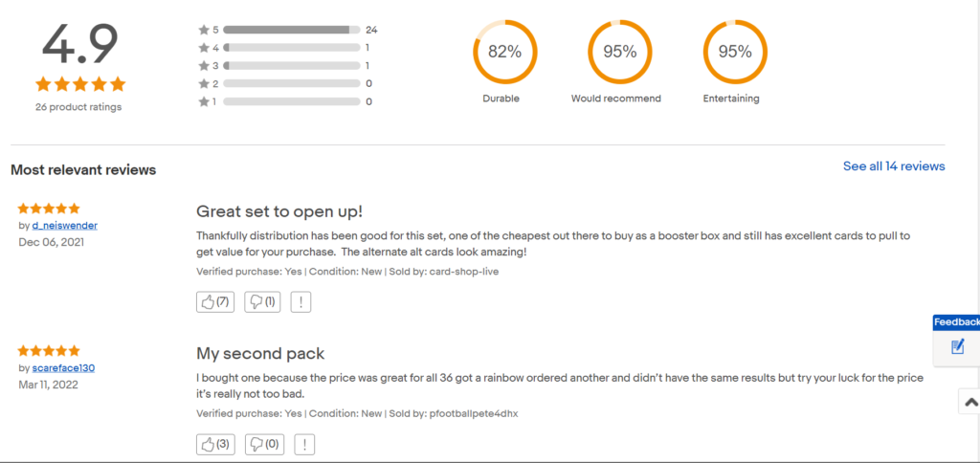Image resolution: width=980 pixels, height=463 pixels.
Task: Visit d_neiswender's user profile
Action: (x=64, y=225)
